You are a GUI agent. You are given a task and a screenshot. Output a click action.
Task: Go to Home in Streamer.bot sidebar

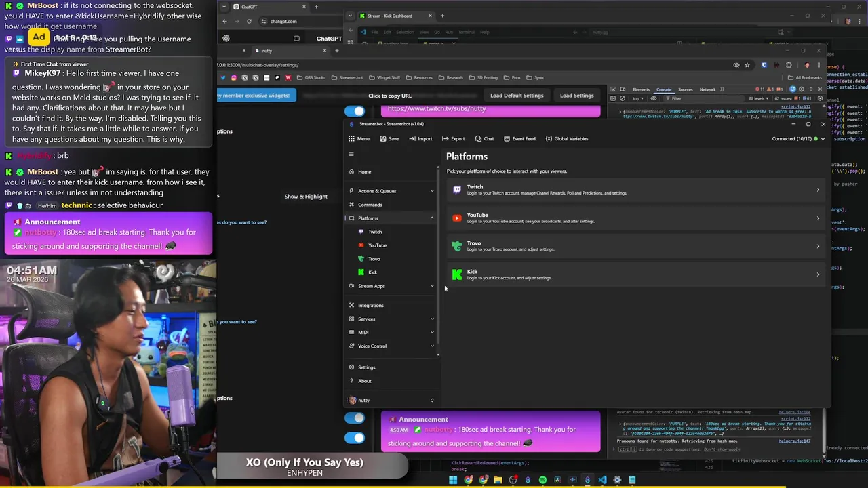392,171
